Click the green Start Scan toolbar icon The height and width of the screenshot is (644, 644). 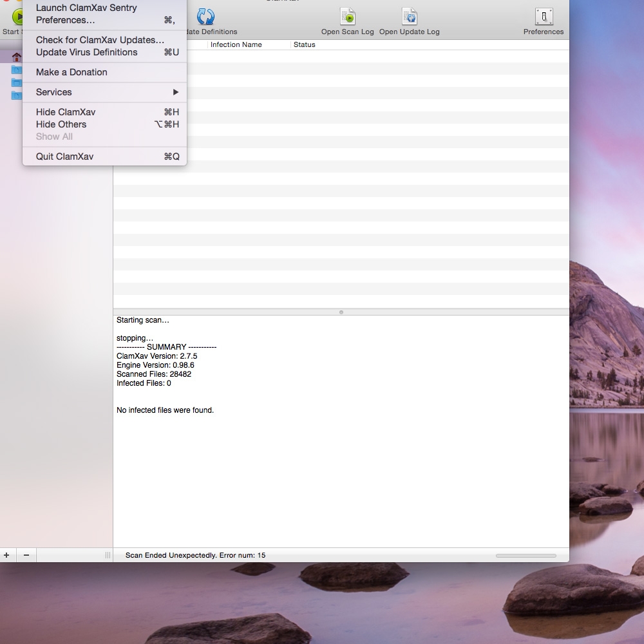click(x=17, y=17)
